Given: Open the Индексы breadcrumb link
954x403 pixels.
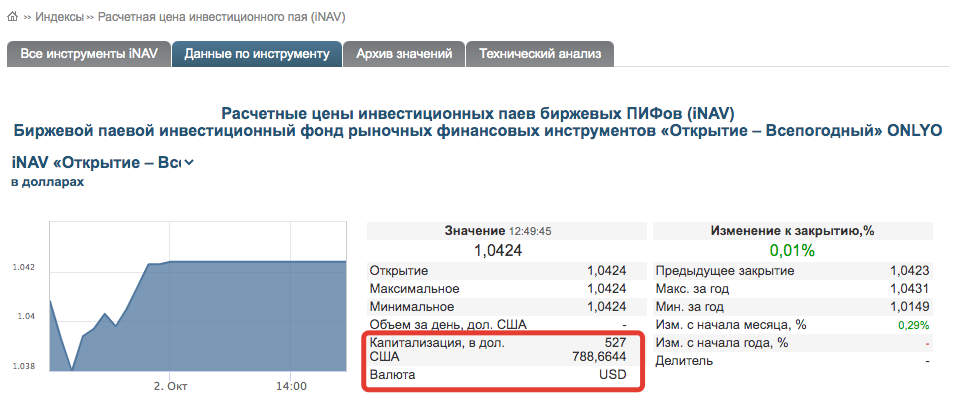Looking at the screenshot, I should (59, 18).
